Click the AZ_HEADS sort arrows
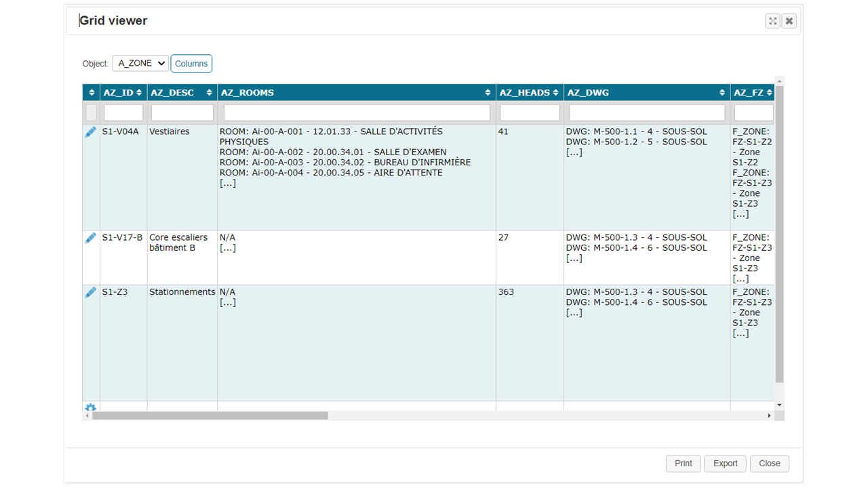 [x=555, y=93]
